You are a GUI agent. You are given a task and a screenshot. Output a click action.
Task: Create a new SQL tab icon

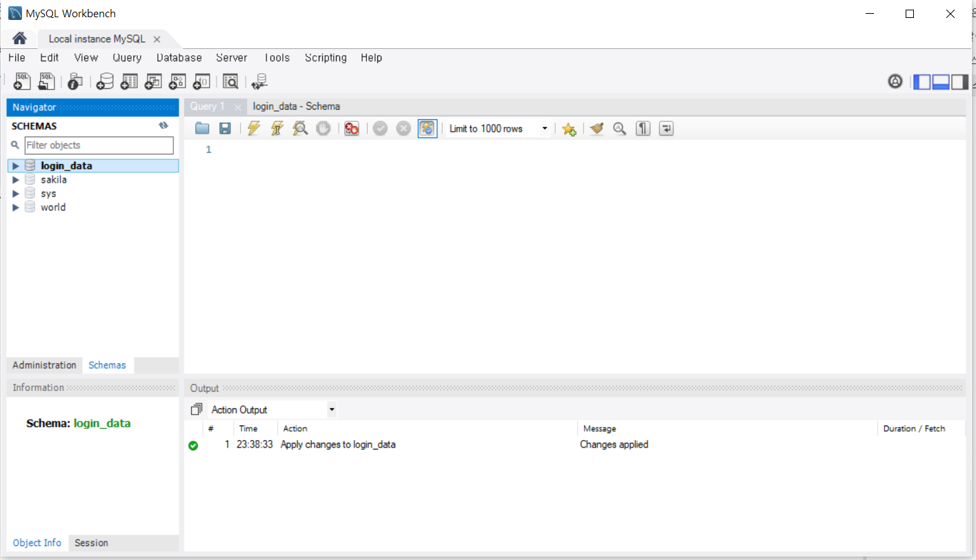(22, 81)
